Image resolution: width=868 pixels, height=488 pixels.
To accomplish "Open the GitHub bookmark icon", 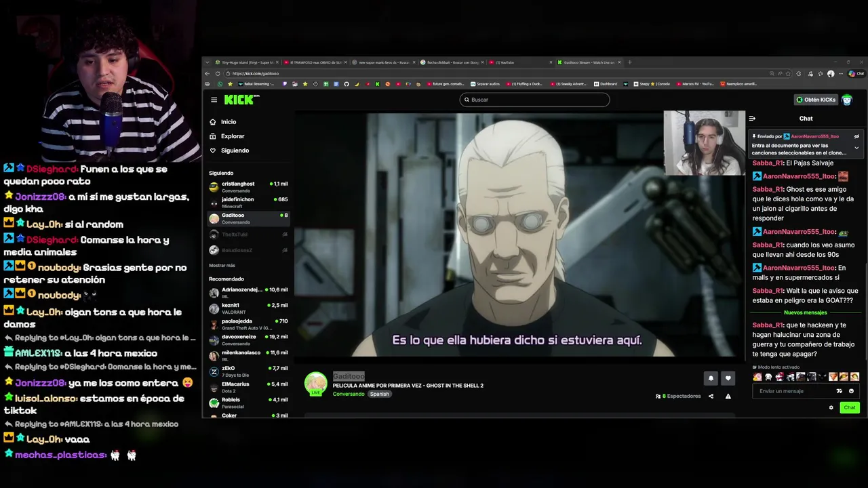I will tap(347, 84).
